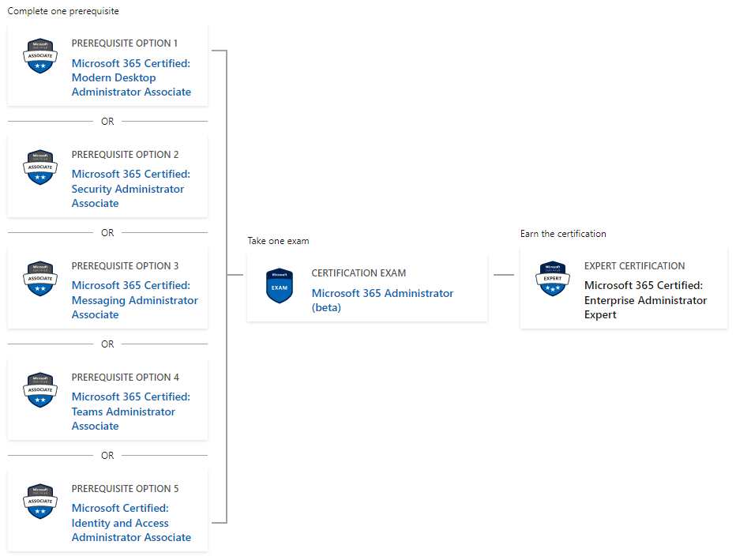The height and width of the screenshot is (560, 736).
Task: Open Modern Desktop Administrator Associate link
Action: (x=131, y=77)
